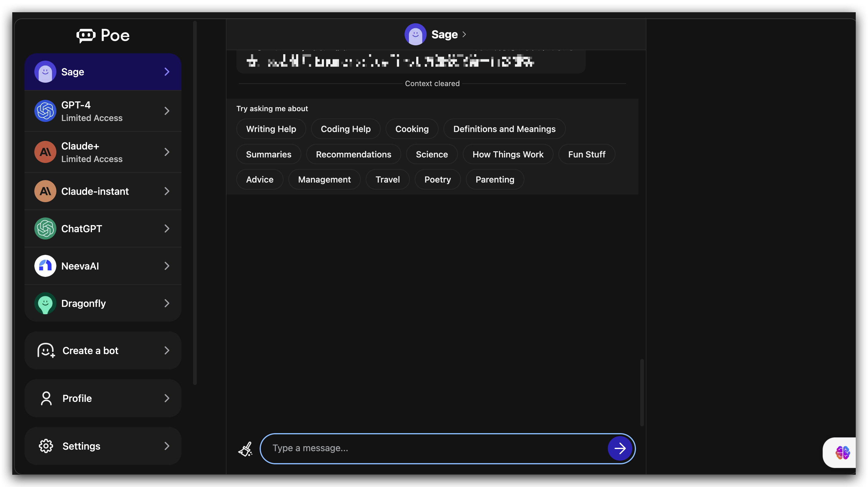The height and width of the screenshot is (487, 868).
Task: Expand Sage chevron in sidebar
Action: point(167,72)
